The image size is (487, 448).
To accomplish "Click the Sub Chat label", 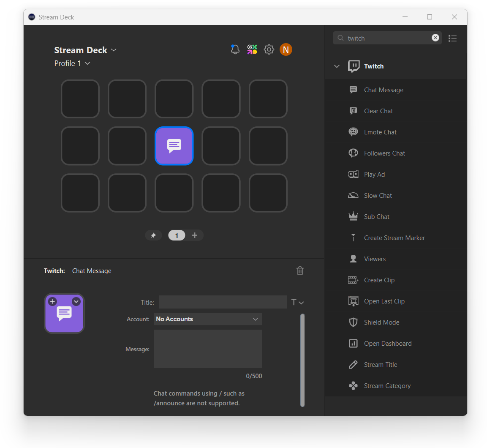I will (x=376, y=216).
